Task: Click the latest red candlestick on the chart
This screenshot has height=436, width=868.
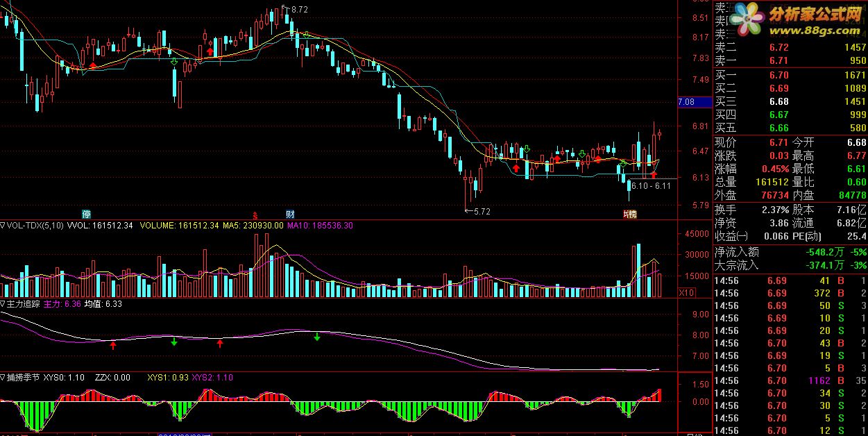Action: pyautogui.click(x=660, y=133)
